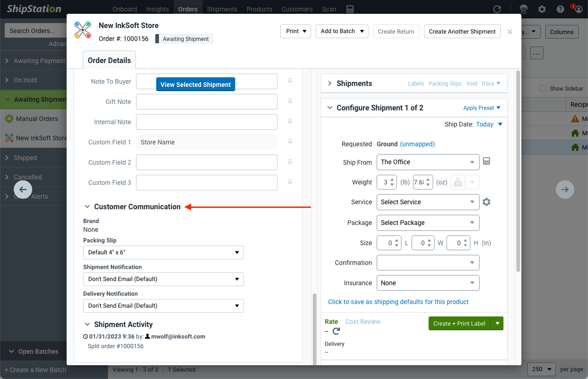Viewport: 588px width, 379px height.
Task: Pin the Gift Note field
Action: (290, 101)
